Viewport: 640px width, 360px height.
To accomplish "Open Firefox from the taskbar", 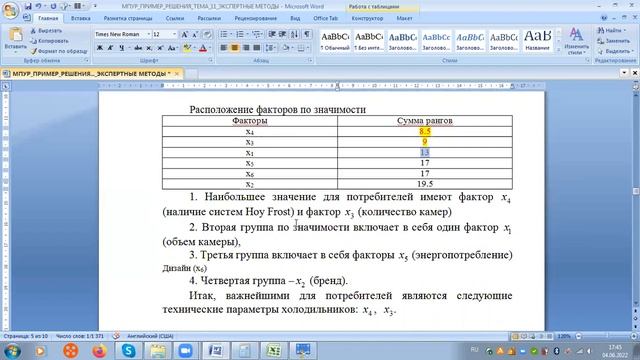I will [99, 350].
